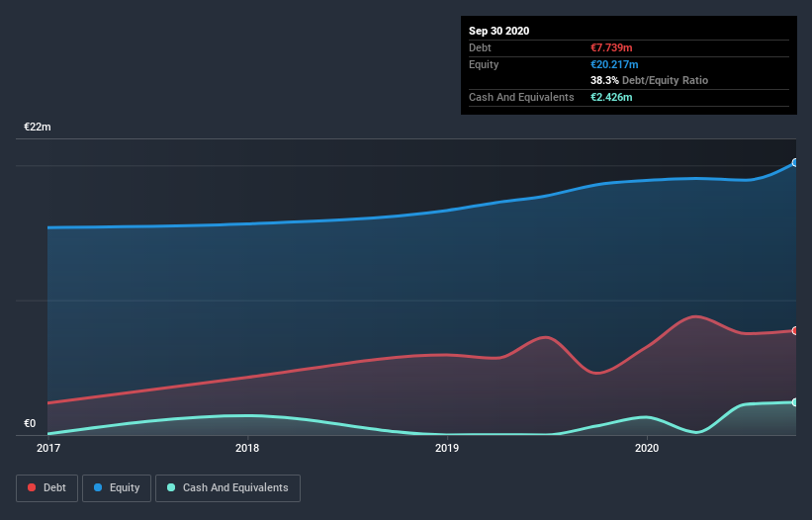This screenshot has height=520, width=812.
Task: Click the €22m y-axis label
Action: [38, 127]
